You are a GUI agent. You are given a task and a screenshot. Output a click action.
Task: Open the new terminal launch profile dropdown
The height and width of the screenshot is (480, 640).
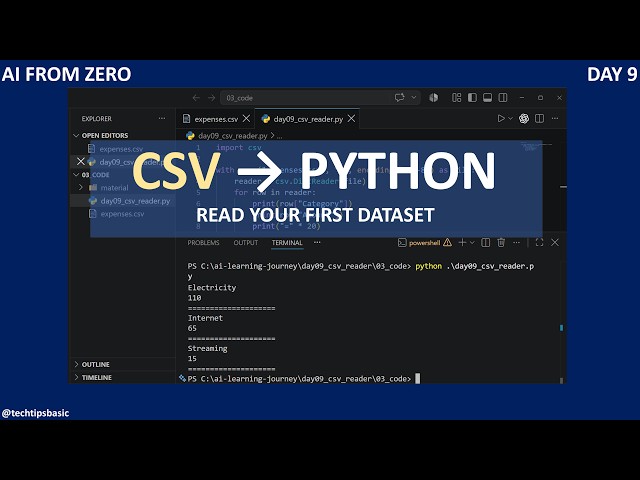(x=472, y=242)
